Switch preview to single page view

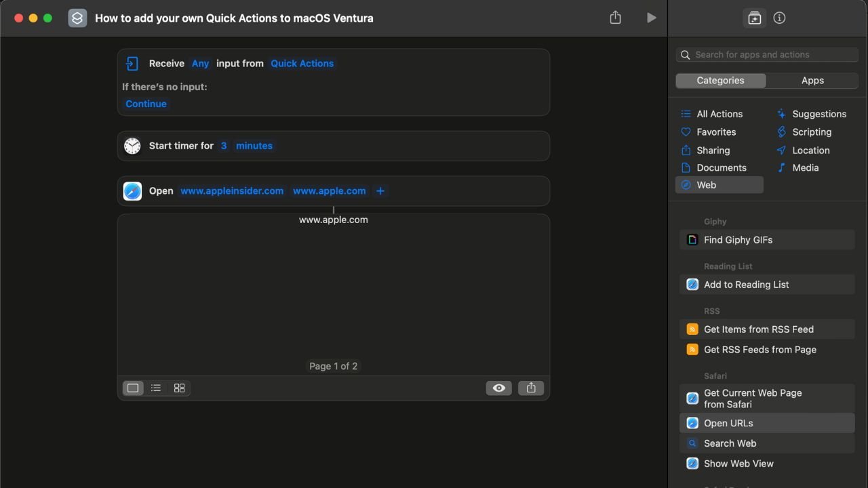pyautogui.click(x=133, y=388)
